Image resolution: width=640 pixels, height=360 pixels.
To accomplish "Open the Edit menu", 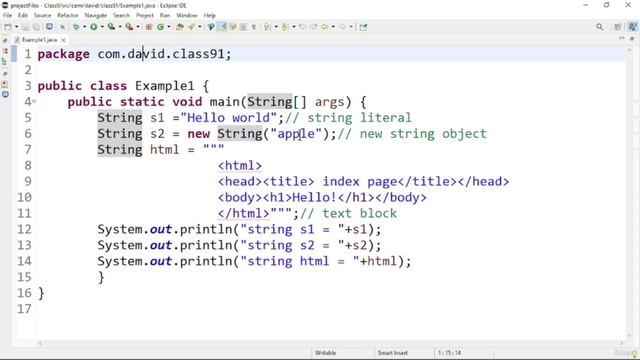I will (23, 15).
